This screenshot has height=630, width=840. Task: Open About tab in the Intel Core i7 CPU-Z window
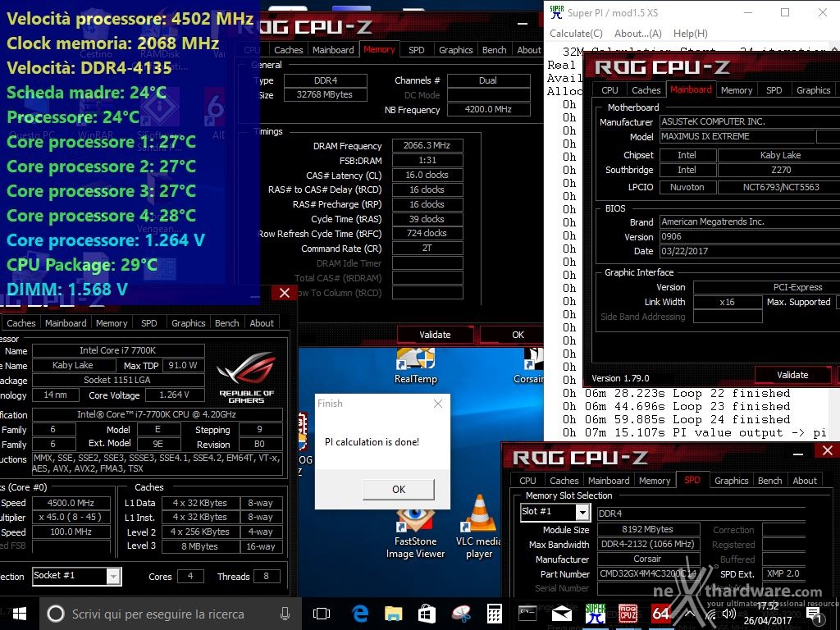pyautogui.click(x=262, y=323)
